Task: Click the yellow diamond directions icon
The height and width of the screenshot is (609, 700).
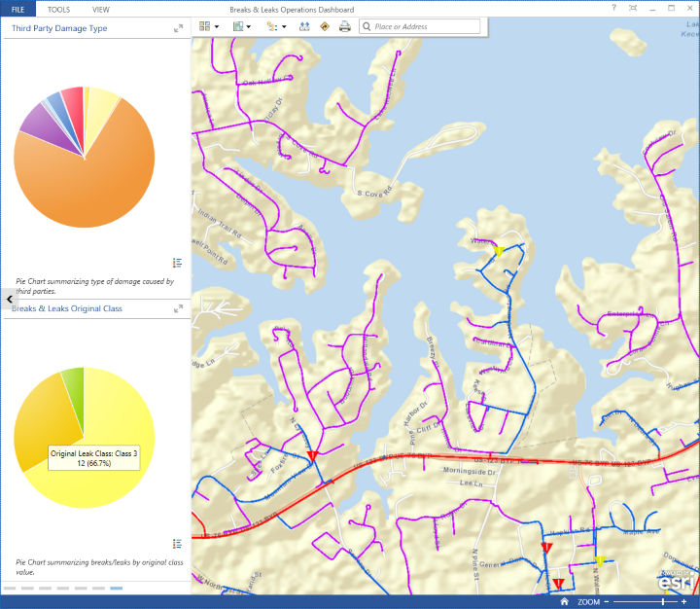Action: [x=324, y=26]
